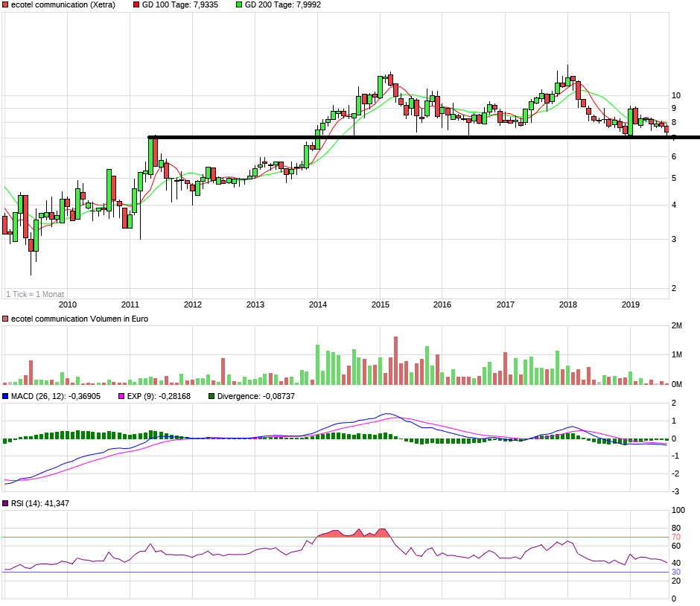Select the GD 100 Tage: 7,9335 label

pos(180,5)
